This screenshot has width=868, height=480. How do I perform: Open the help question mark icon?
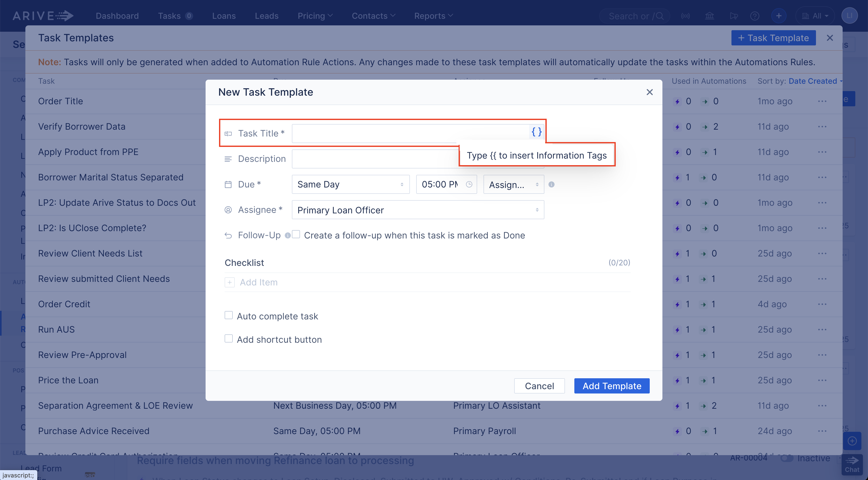755,15
